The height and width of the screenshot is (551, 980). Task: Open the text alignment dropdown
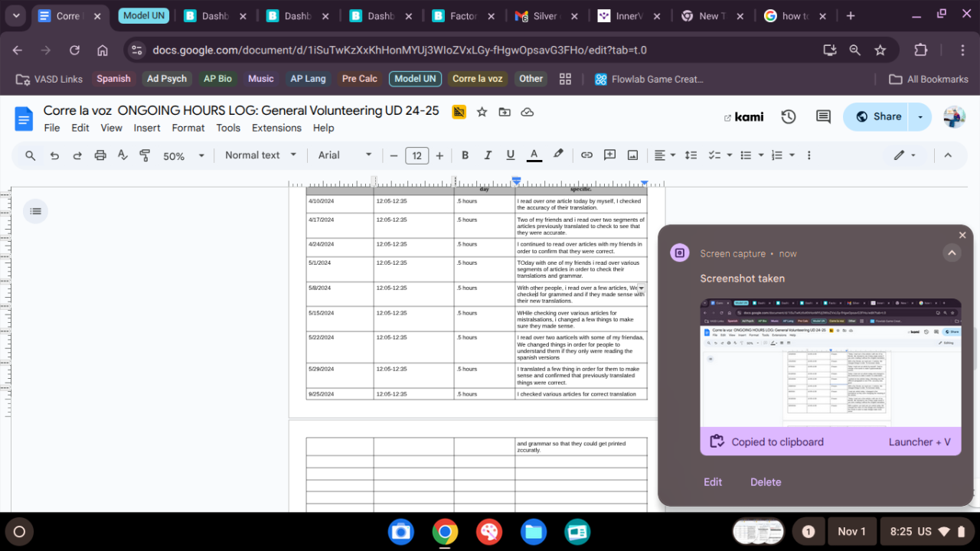pyautogui.click(x=664, y=155)
